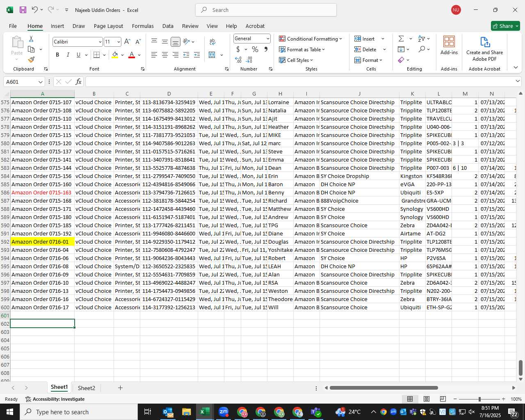The width and height of the screenshot is (525, 420).
Task: Collapse the ribbon with chevron
Action: click(516, 68)
